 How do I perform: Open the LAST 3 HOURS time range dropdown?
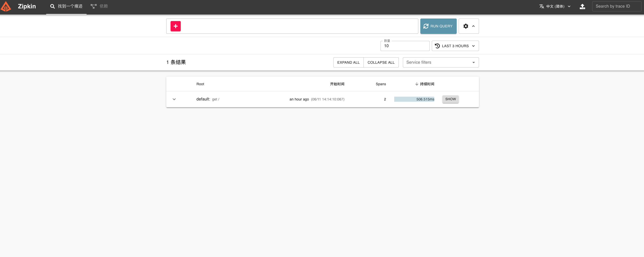[x=455, y=46]
